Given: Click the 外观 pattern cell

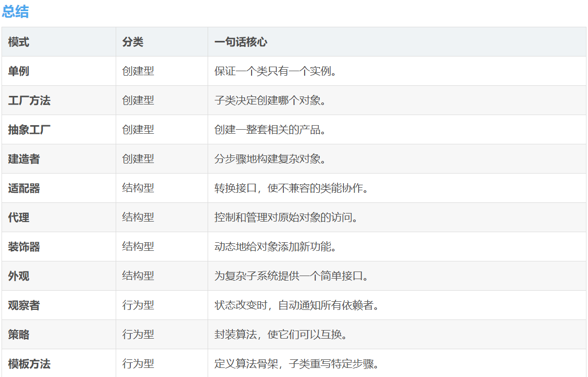Looking at the screenshot, I should pyautogui.click(x=19, y=276).
